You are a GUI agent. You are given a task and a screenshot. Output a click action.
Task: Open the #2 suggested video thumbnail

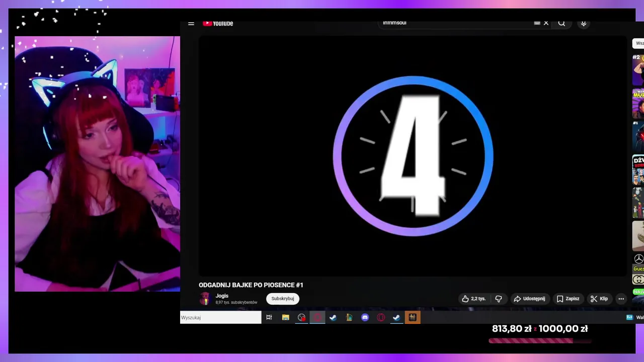638,69
